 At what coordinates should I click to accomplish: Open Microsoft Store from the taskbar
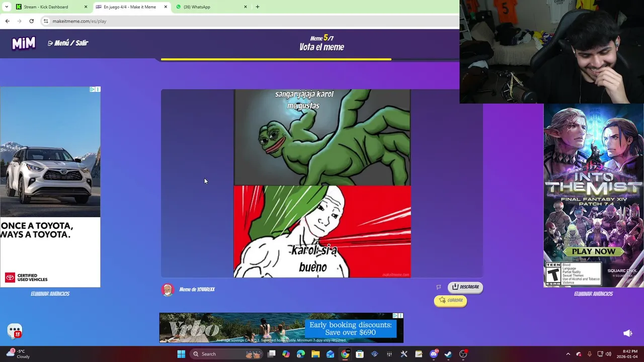point(360,354)
